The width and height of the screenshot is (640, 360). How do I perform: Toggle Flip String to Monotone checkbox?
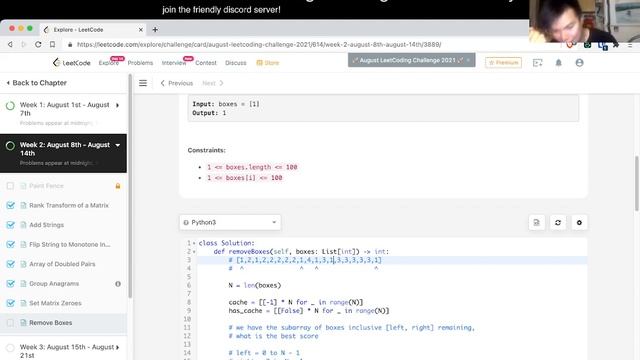(10, 244)
